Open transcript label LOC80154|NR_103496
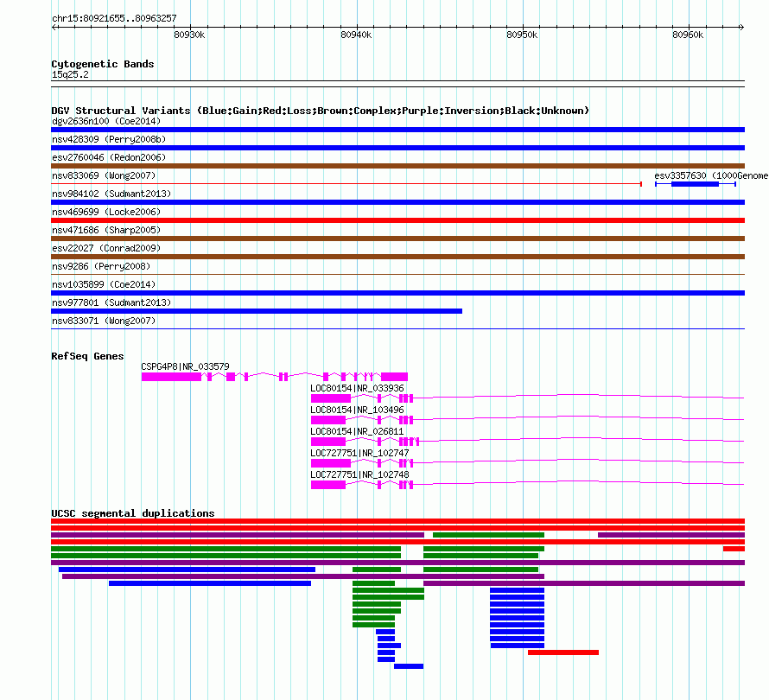 coord(357,410)
